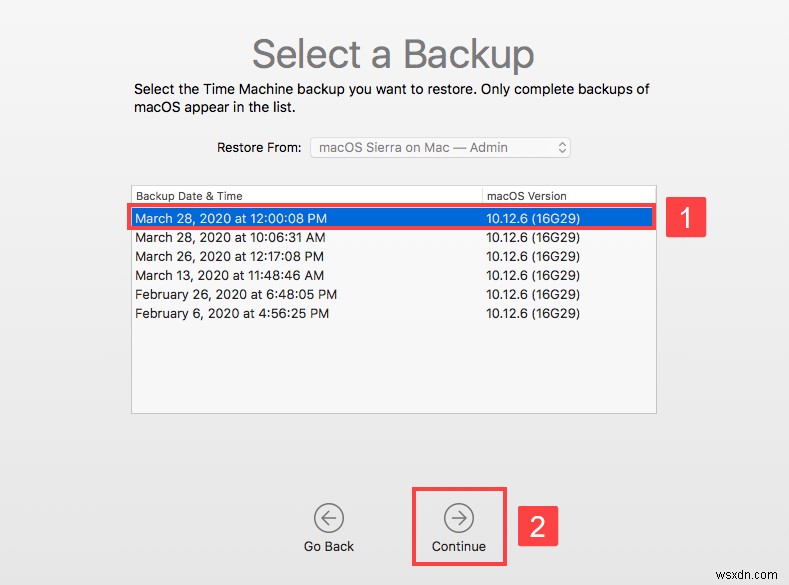Click the version cell of the 10:06:31 AM backup

coord(533,237)
